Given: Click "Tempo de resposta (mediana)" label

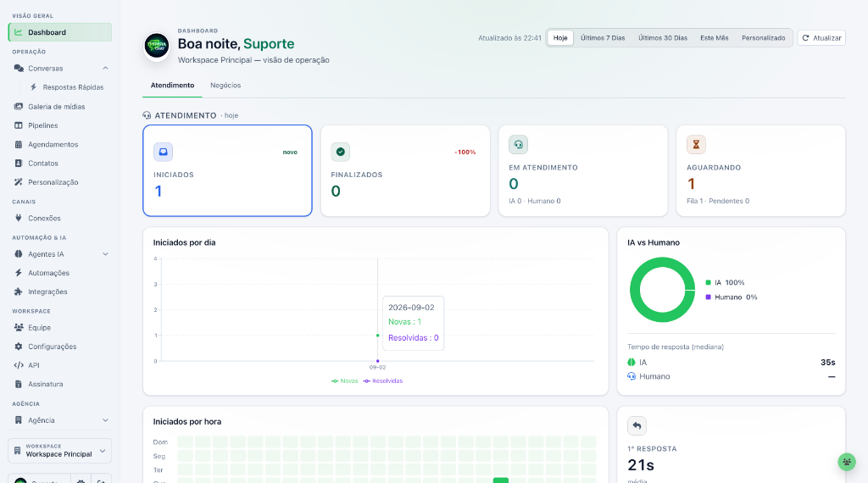Looking at the screenshot, I should (676, 347).
